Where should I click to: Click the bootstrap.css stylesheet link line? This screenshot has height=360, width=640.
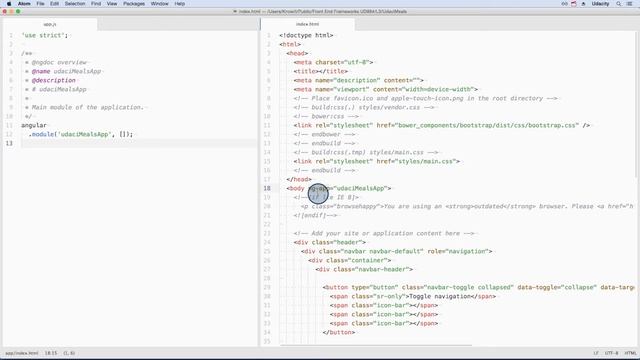tap(442, 125)
